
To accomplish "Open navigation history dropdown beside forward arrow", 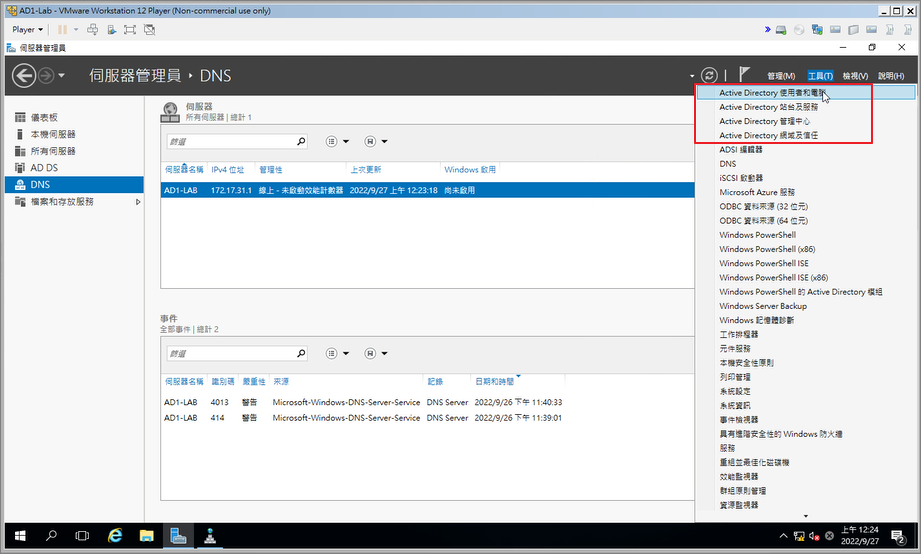I will [61, 76].
